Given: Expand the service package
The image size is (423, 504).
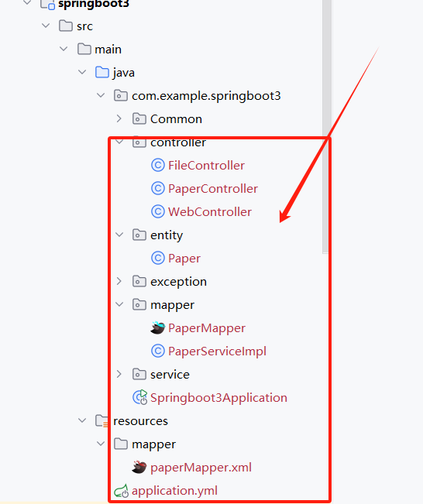Looking at the screenshot, I should click(x=119, y=374).
